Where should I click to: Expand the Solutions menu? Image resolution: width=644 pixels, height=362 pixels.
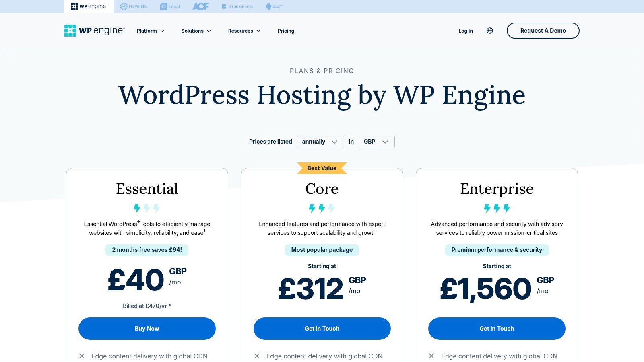tap(196, 31)
